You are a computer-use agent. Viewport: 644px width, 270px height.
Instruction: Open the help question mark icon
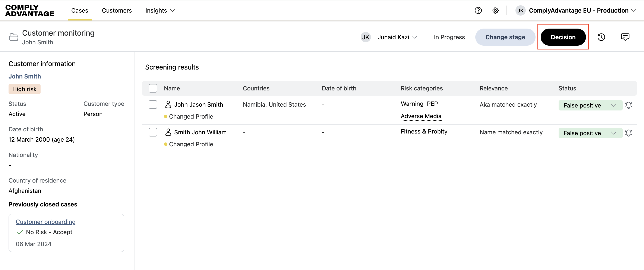point(478,10)
